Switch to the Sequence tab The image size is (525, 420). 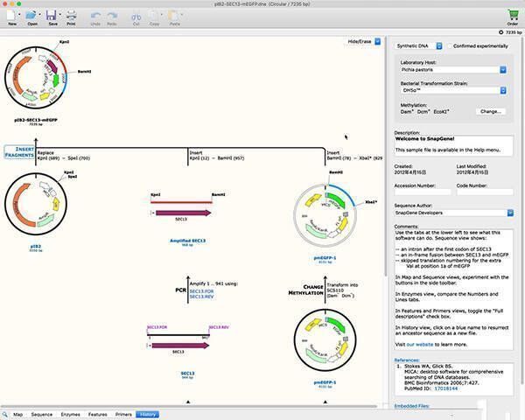point(41,414)
